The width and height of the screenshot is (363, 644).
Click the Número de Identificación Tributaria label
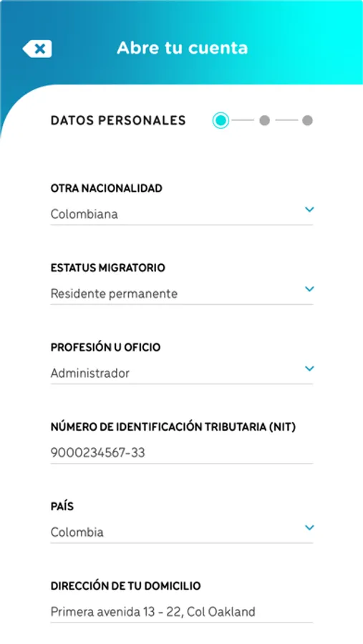point(173,427)
